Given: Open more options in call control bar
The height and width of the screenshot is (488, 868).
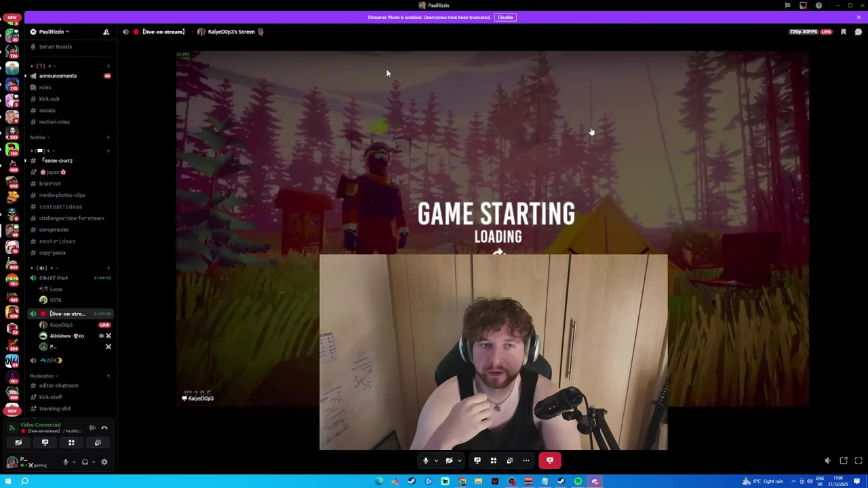Looking at the screenshot, I should [x=526, y=461].
